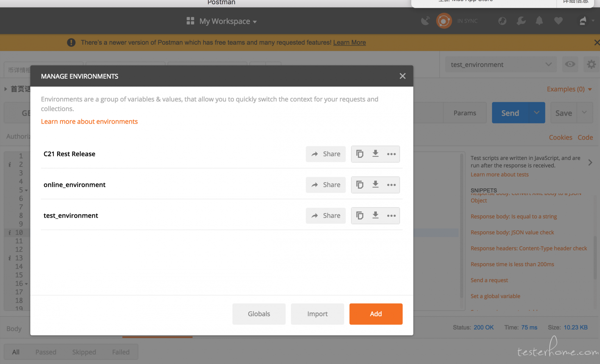Open the browse globe icon in header
The height and width of the screenshot is (364, 600).
[502, 21]
